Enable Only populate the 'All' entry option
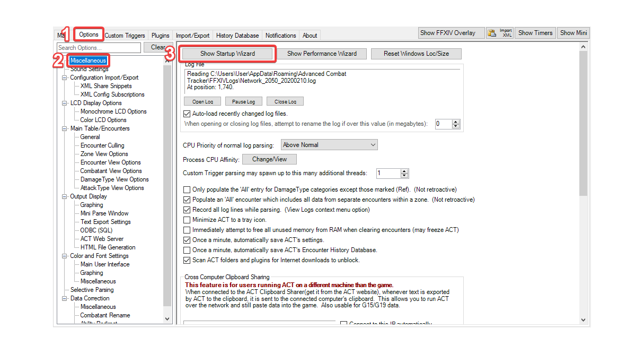The height and width of the screenshot is (354, 644). [187, 189]
